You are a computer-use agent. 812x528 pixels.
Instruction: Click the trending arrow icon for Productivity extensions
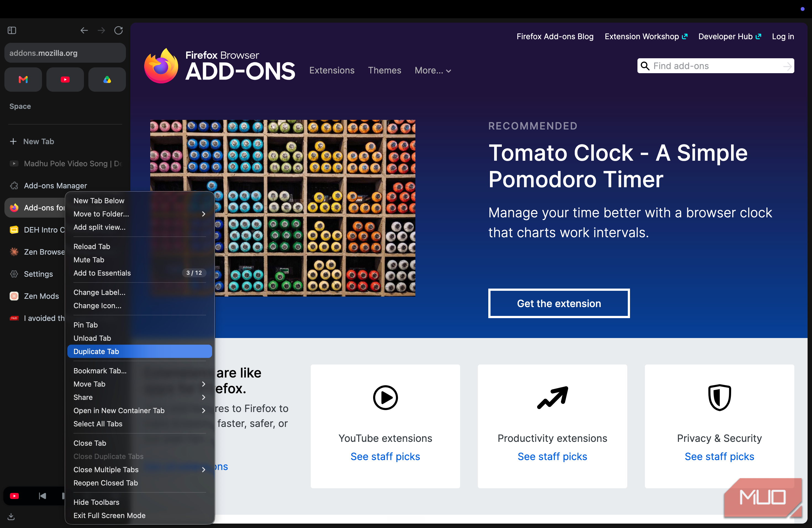pos(552,397)
